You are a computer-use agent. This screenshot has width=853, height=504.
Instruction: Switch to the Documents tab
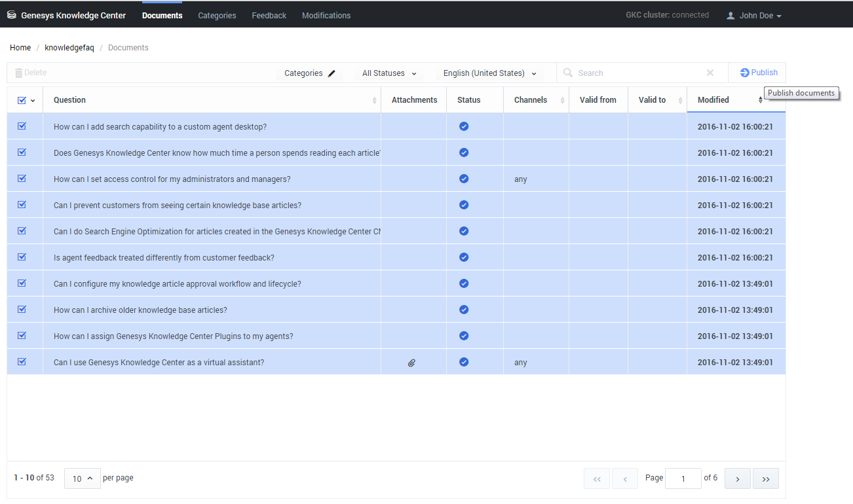[162, 15]
